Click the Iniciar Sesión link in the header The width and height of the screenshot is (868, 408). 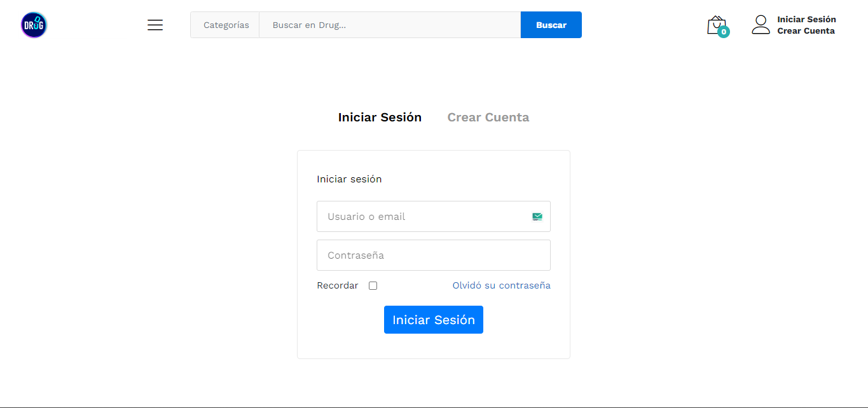point(806,20)
